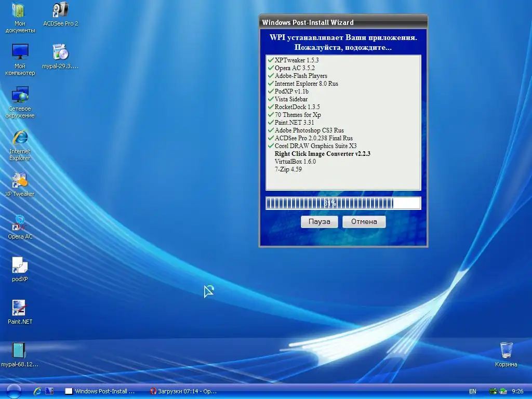This screenshot has height=399, width=532.
Task: Open the ACDSee Pro 2 desktop shortcut
Action: [x=60, y=14]
